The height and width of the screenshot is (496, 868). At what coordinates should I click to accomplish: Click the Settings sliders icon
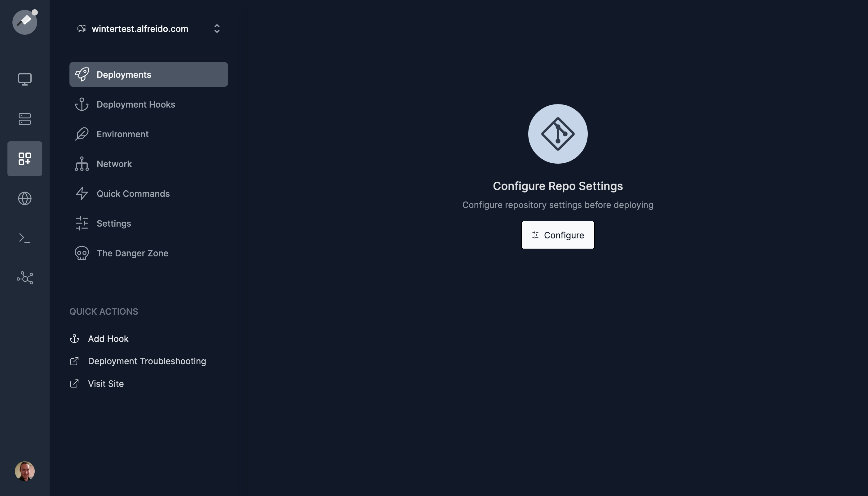(81, 223)
